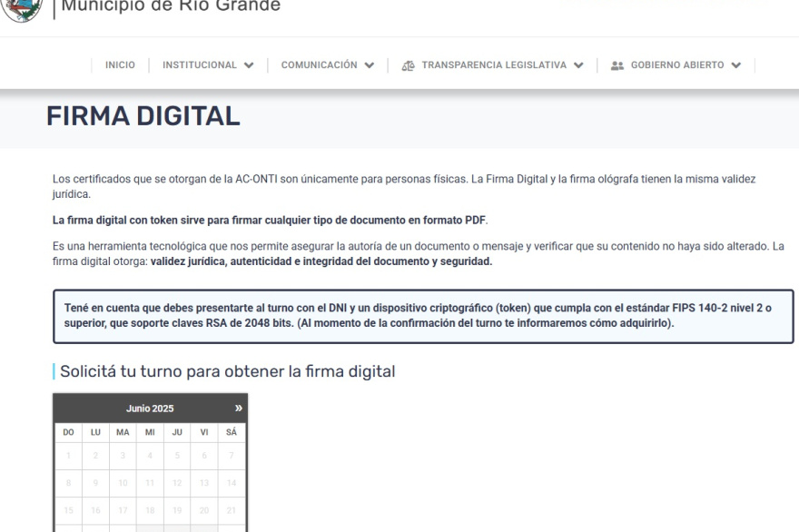The height and width of the screenshot is (532, 799).
Task: Click the paragraph about AC-ONTI certificates
Action: [404, 186]
